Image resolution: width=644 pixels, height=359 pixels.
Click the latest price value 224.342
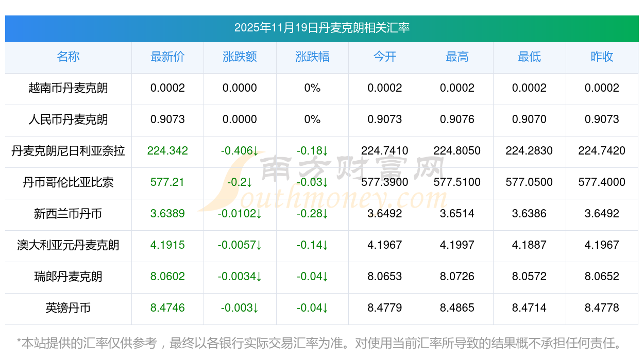167,151
